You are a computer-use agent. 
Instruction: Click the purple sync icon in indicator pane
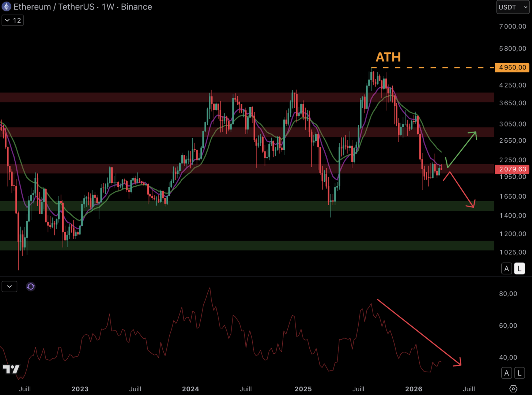pos(31,287)
